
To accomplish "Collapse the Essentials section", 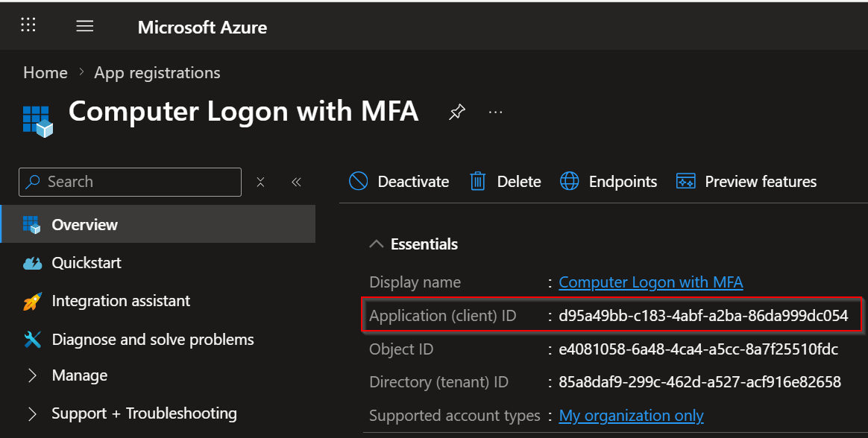I will pos(378,244).
